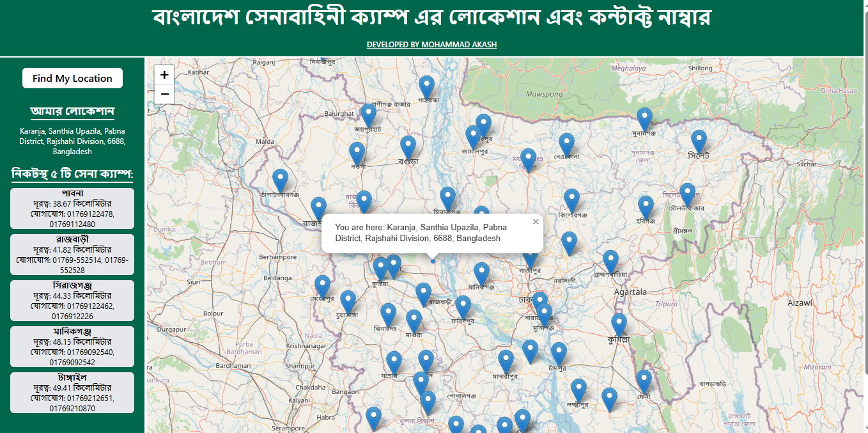The width and height of the screenshot is (868, 433).
Task: Open the Cumilla (কুমিল্লা) camp marker
Action: click(618, 325)
